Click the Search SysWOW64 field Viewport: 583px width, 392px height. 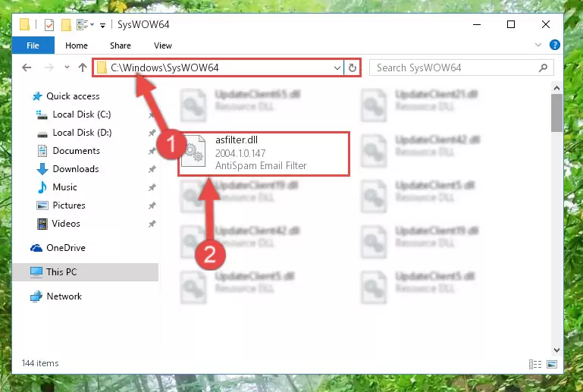pyautogui.click(x=461, y=67)
